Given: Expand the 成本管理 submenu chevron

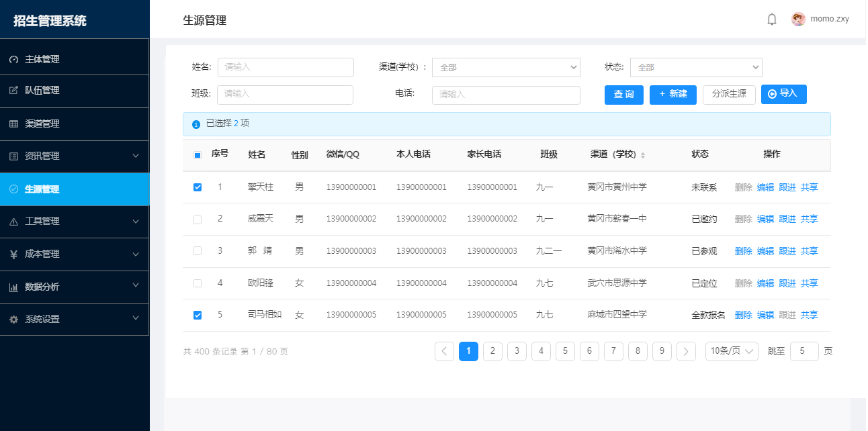Looking at the screenshot, I should (x=136, y=254).
